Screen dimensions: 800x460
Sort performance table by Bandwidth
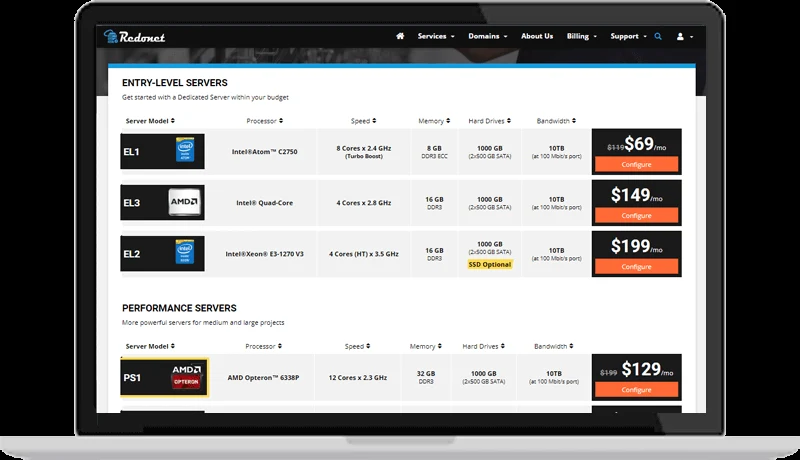(554, 346)
